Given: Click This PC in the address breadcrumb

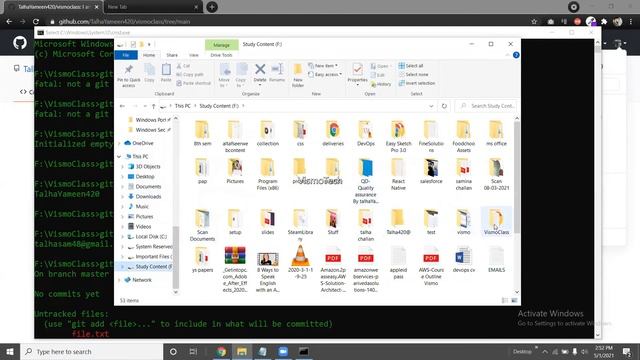Looking at the screenshot, I should [x=182, y=106].
